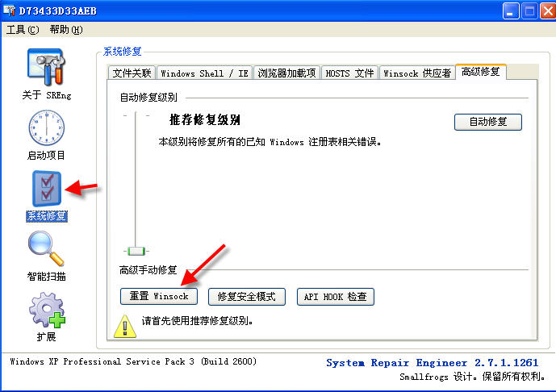Click the 自动修复 button
The width and height of the screenshot is (556, 392).
(488, 122)
